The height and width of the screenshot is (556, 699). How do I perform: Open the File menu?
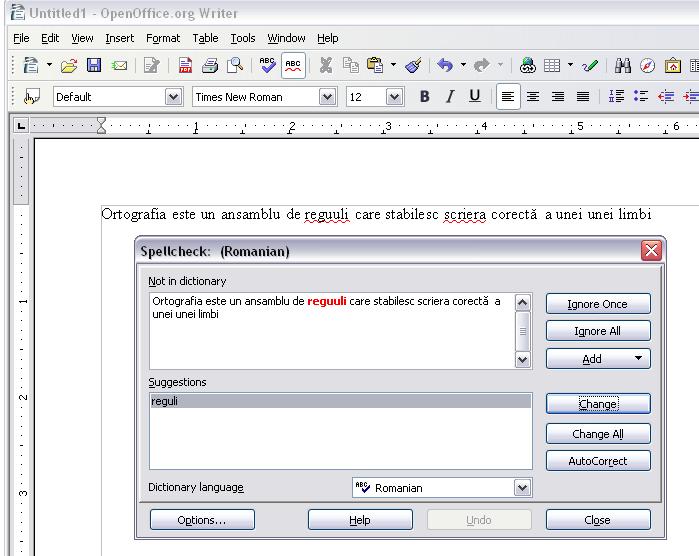click(21, 38)
